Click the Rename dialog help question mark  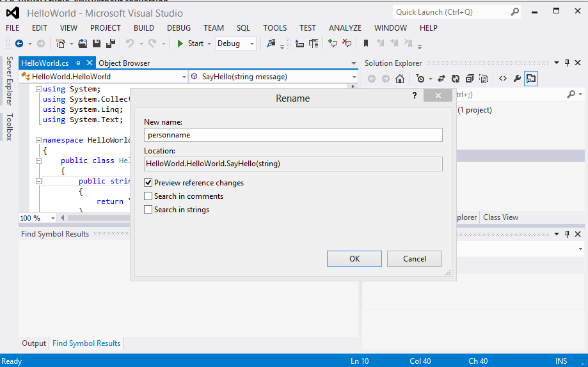(x=415, y=95)
